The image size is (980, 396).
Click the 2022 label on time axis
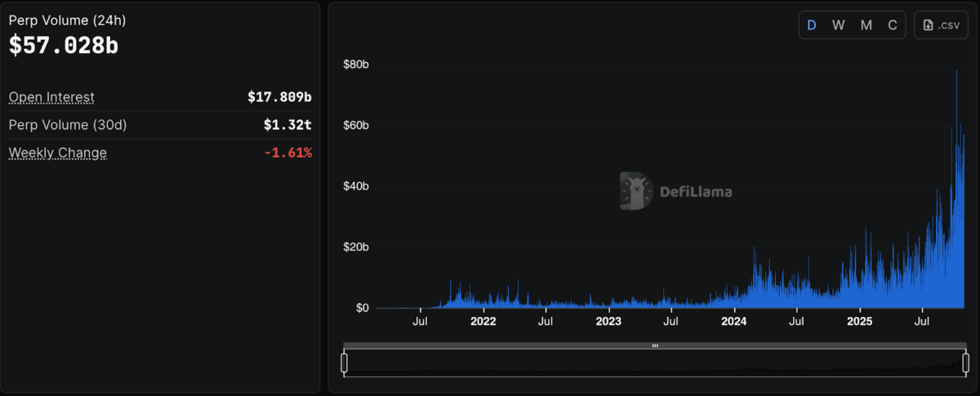483,322
